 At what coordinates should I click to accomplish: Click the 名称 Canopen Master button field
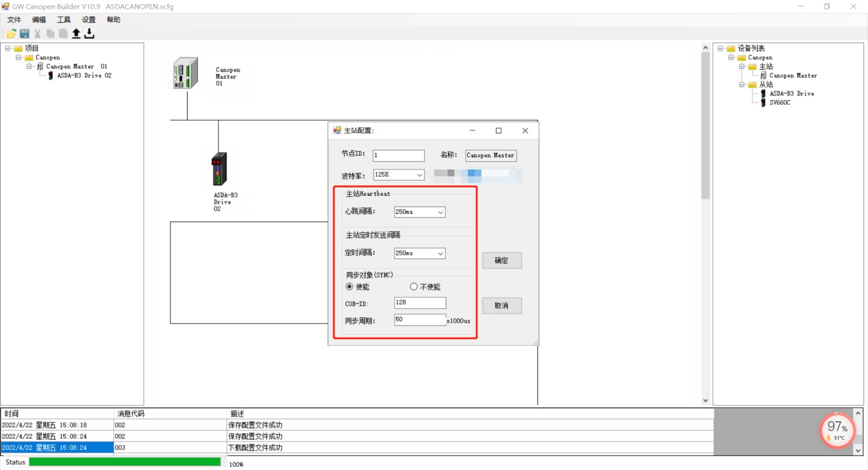pyautogui.click(x=491, y=156)
